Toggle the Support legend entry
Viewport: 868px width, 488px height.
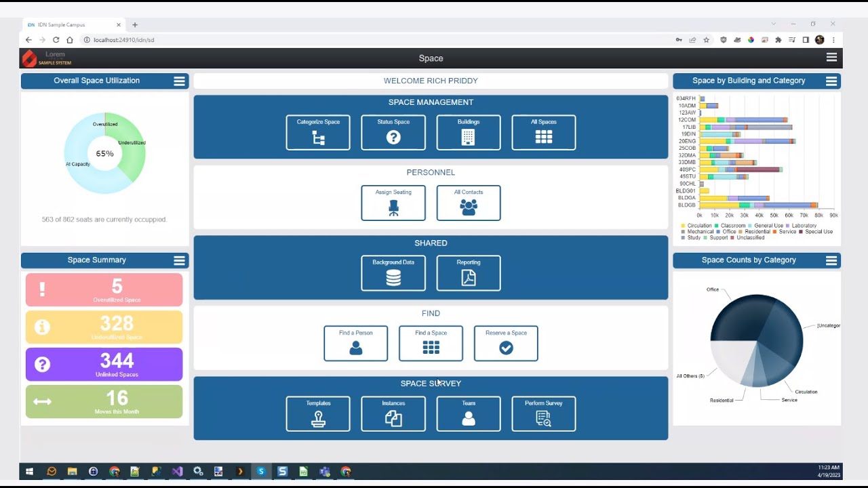(x=715, y=238)
